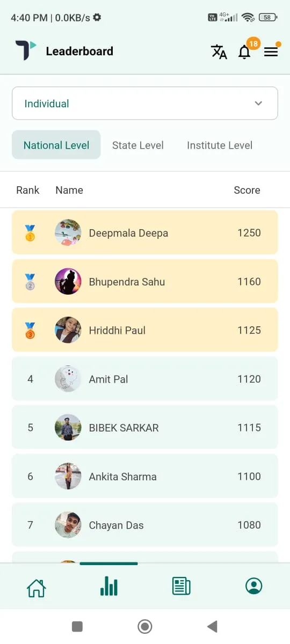Image resolution: width=290 pixels, height=644 pixels.
Task: Open the news feed icon in bottom bar
Action: (181, 586)
